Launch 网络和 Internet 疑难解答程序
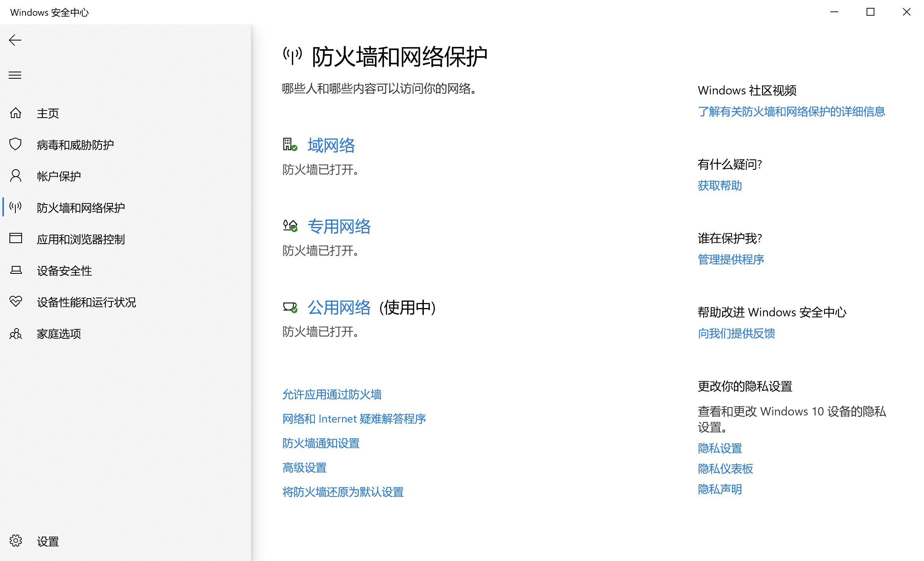The image size is (924, 561). tap(354, 419)
